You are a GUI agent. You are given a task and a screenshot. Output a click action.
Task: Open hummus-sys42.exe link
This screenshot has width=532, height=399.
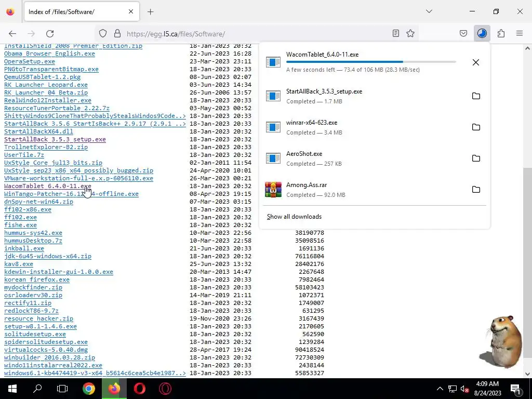[x=33, y=233]
